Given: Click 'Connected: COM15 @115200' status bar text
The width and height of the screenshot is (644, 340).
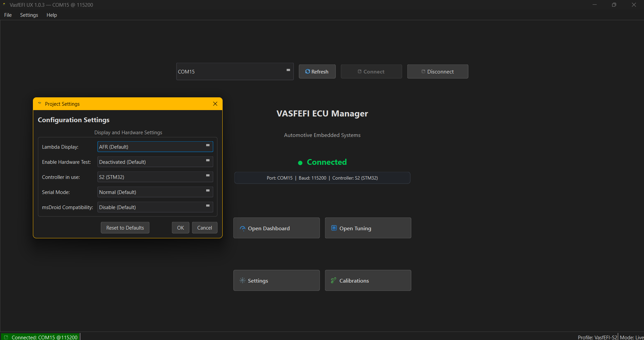Looking at the screenshot, I should tap(44, 337).
